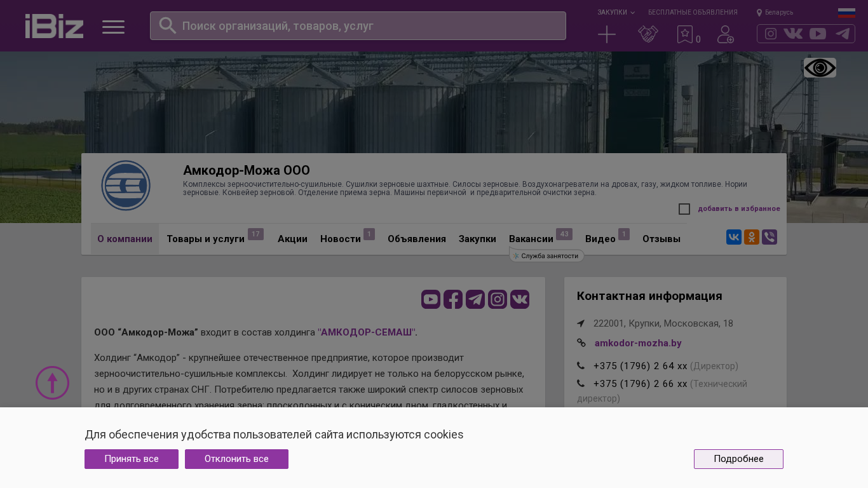Share the page on VK, blue icon by tabs
The height and width of the screenshot is (488, 868).
click(734, 237)
